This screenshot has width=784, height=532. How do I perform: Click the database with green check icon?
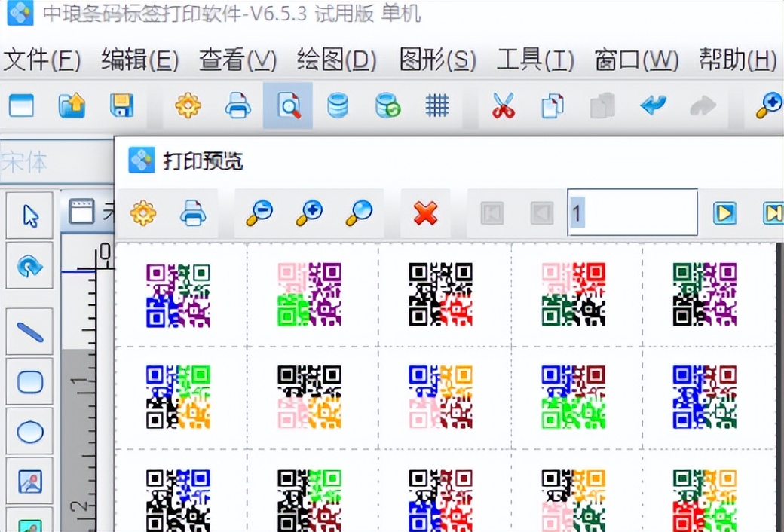point(388,106)
